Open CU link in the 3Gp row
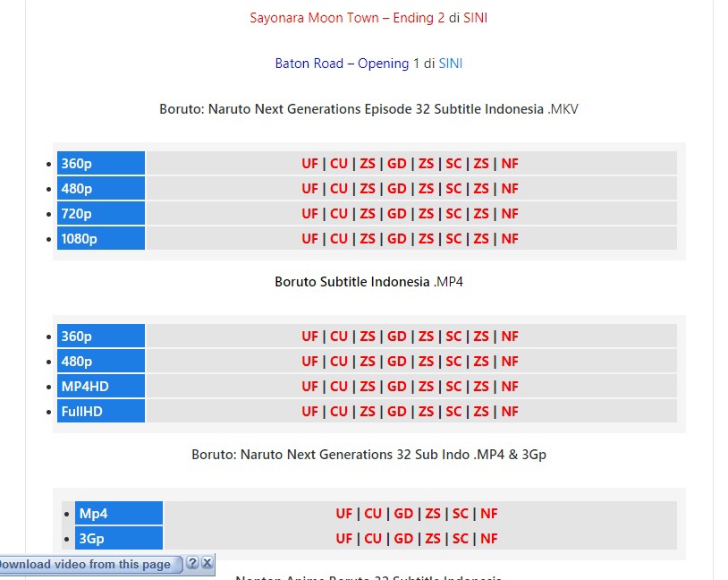Viewport: 728px width, 580px height. point(373,539)
